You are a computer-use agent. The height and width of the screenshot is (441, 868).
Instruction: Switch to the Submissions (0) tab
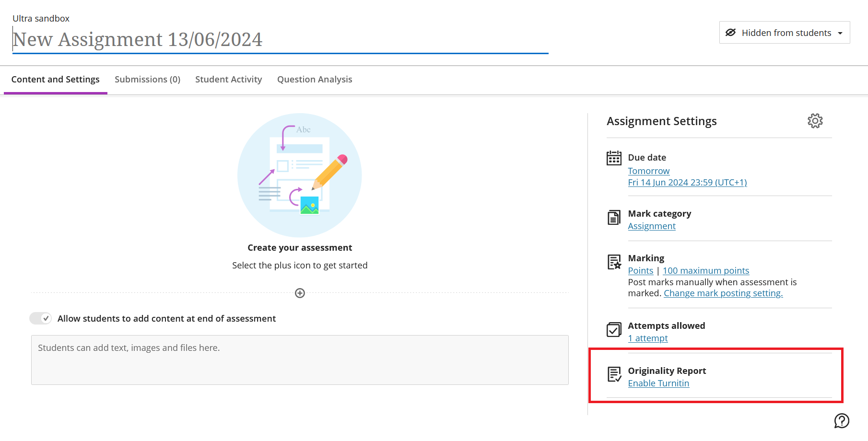pyautogui.click(x=147, y=80)
